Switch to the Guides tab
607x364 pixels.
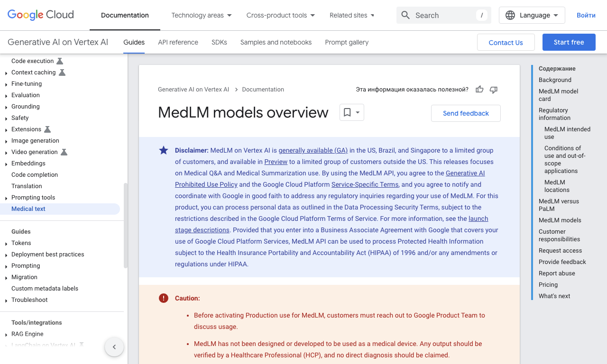click(134, 42)
